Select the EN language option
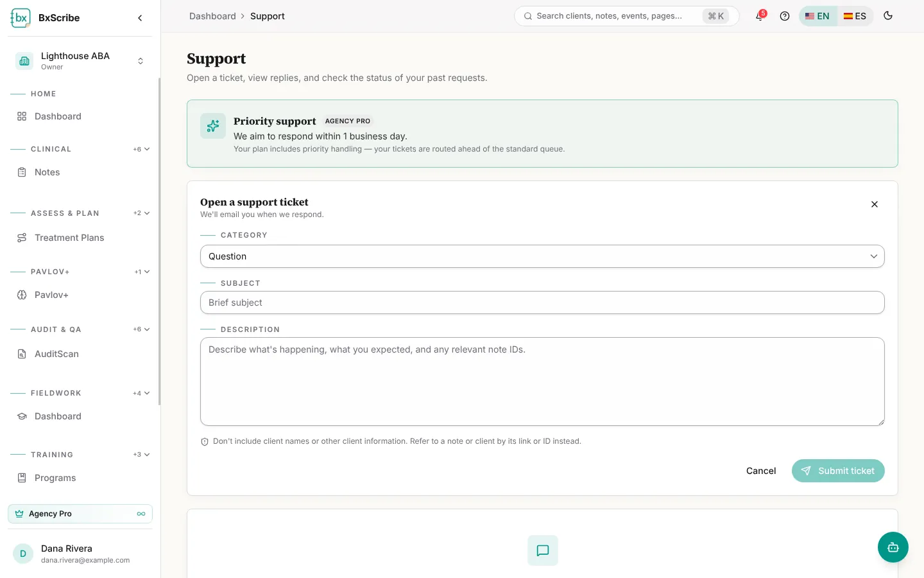This screenshot has width=924, height=578. (x=817, y=16)
